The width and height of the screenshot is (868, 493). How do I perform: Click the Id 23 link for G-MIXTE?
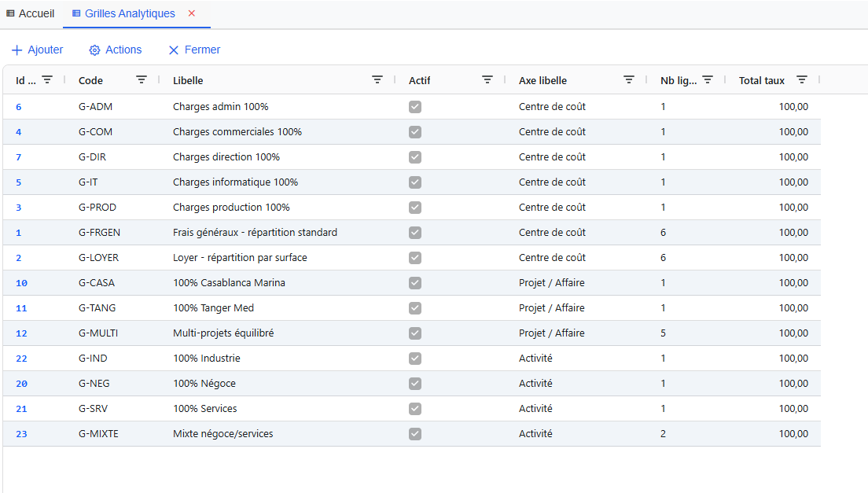click(21, 433)
